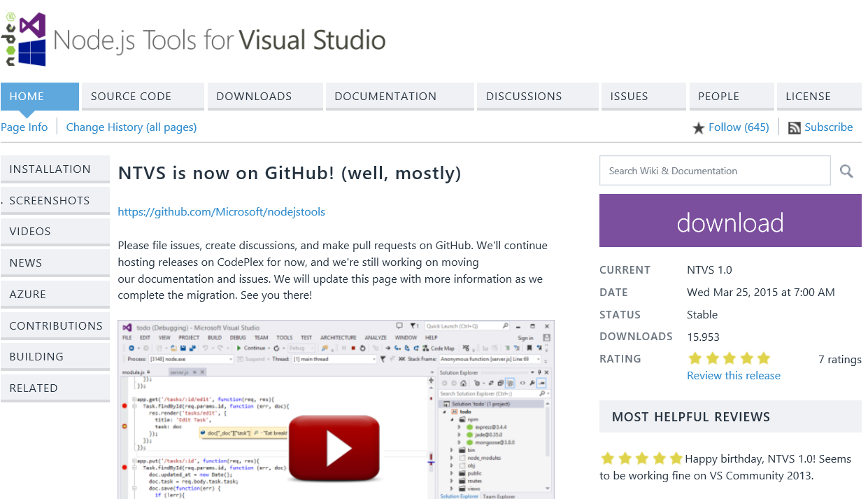Click Review this release link
Screen dimensions: 868x499
[x=734, y=376]
